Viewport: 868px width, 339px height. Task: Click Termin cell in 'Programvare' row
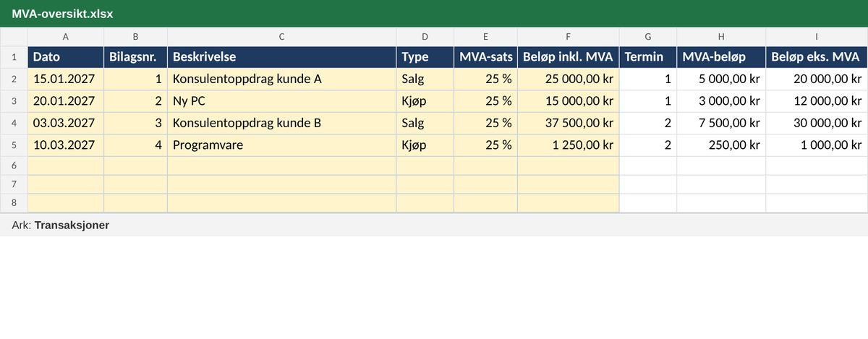(648, 145)
